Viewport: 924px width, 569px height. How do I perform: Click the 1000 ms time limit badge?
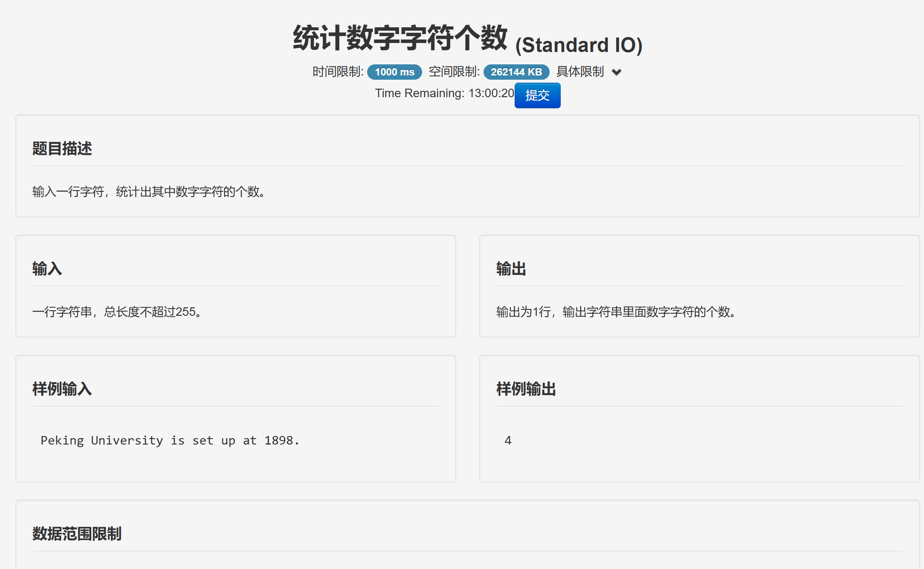394,72
